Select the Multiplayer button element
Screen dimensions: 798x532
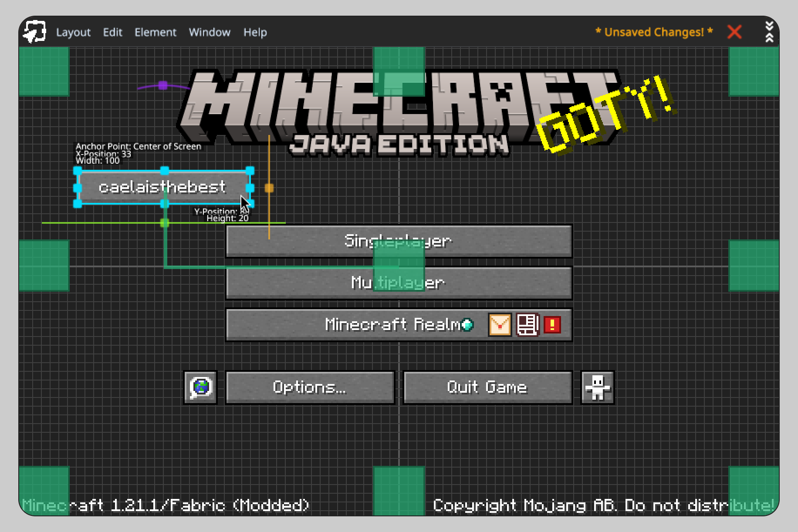pos(399,283)
